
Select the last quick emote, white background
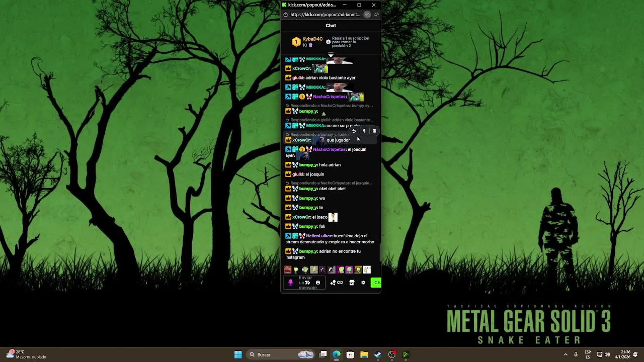pos(367,270)
